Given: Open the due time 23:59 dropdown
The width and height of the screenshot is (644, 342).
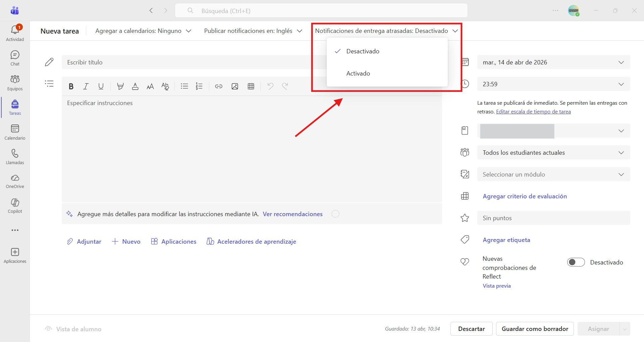Looking at the screenshot, I should point(553,84).
